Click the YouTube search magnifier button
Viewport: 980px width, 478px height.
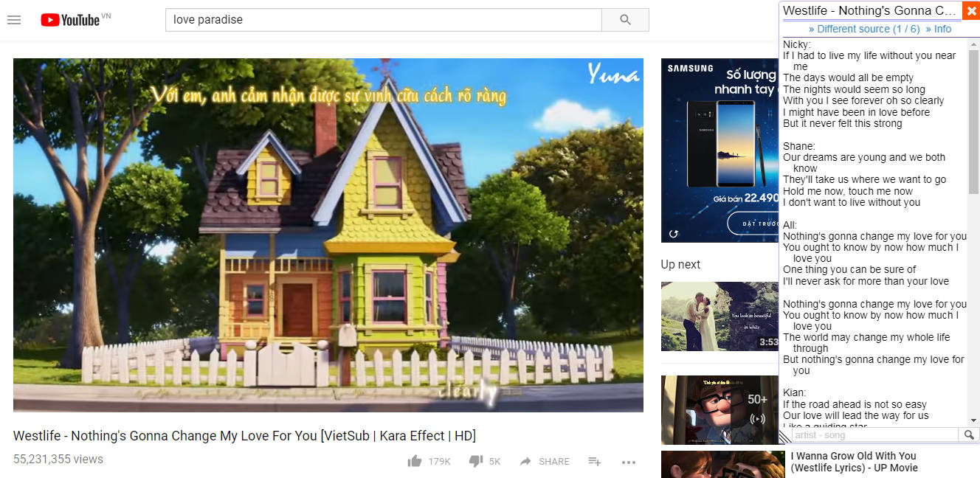click(x=625, y=20)
